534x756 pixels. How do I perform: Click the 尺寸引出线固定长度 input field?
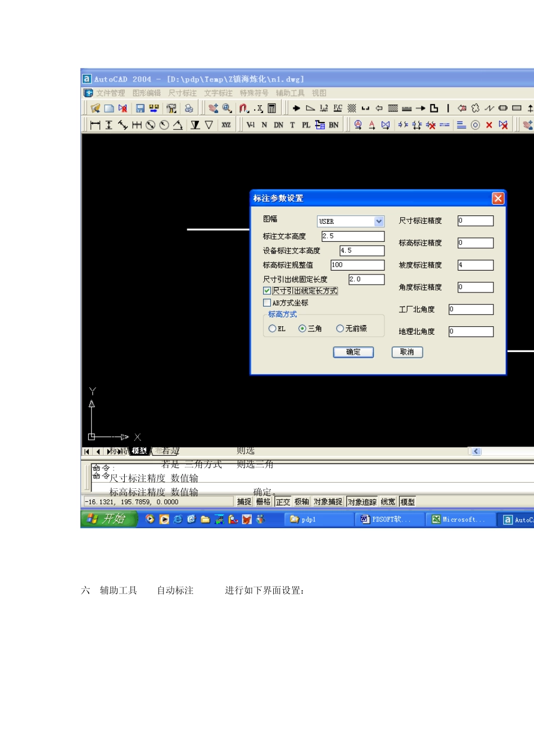coord(366,280)
